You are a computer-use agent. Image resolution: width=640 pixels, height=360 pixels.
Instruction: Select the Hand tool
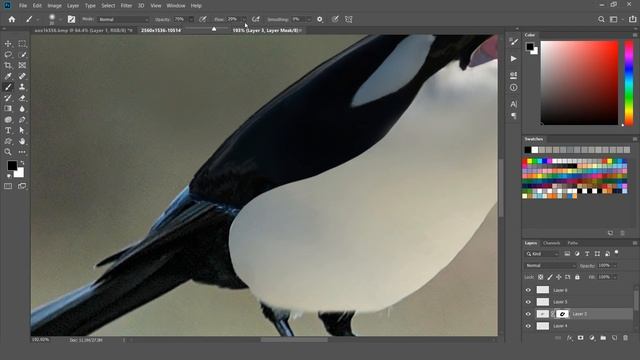(x=22, y=141)
